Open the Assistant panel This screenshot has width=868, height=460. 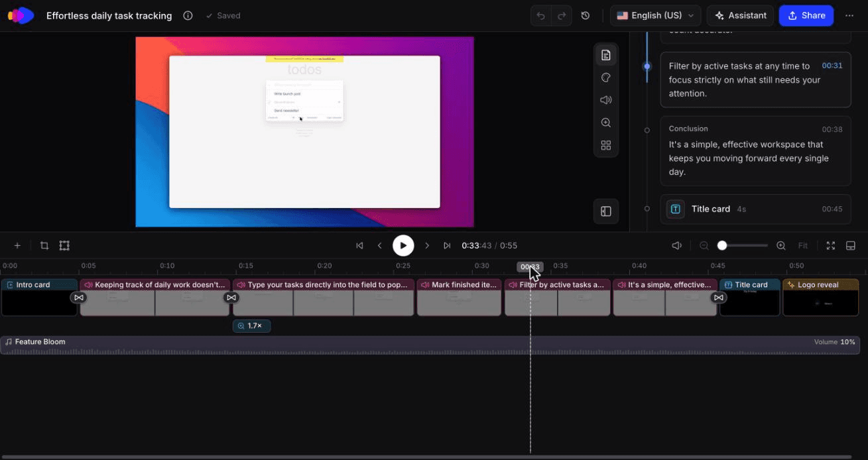click(x=740, y=15)
